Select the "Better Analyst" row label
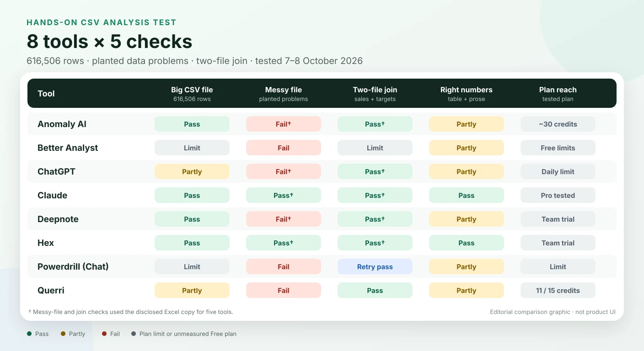This screenshot has height=351, width=644. 68,148
